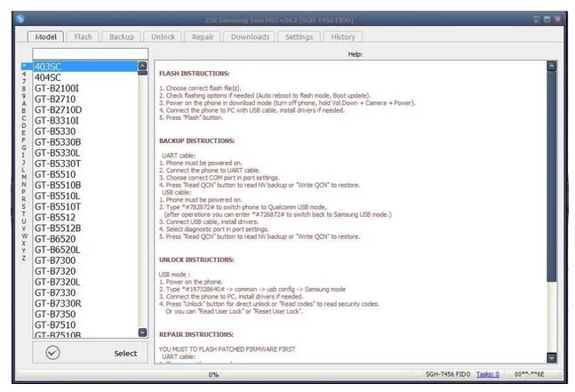Screen dimensions: 575x392
Task: Click the help panel scroll up arrow
Action: [552, 66]
